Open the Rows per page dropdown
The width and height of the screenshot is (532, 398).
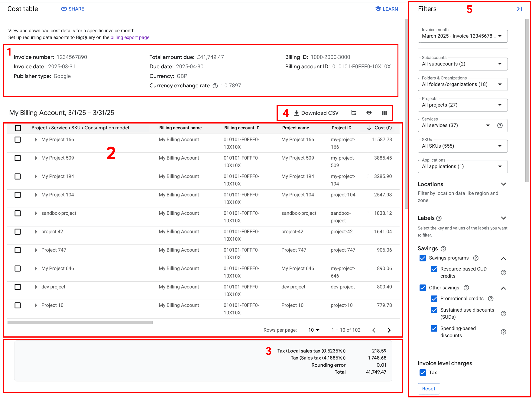[314, 330]
